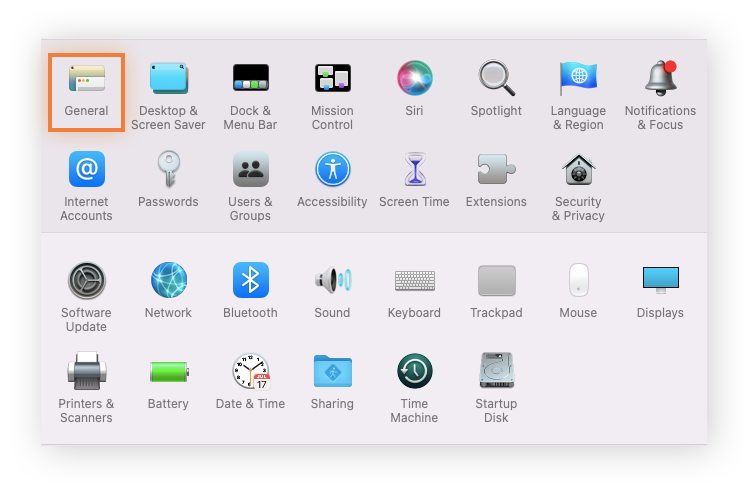Select the Startup Disk pane
Screen dimensions: 747x484
[x=496, y=371]
